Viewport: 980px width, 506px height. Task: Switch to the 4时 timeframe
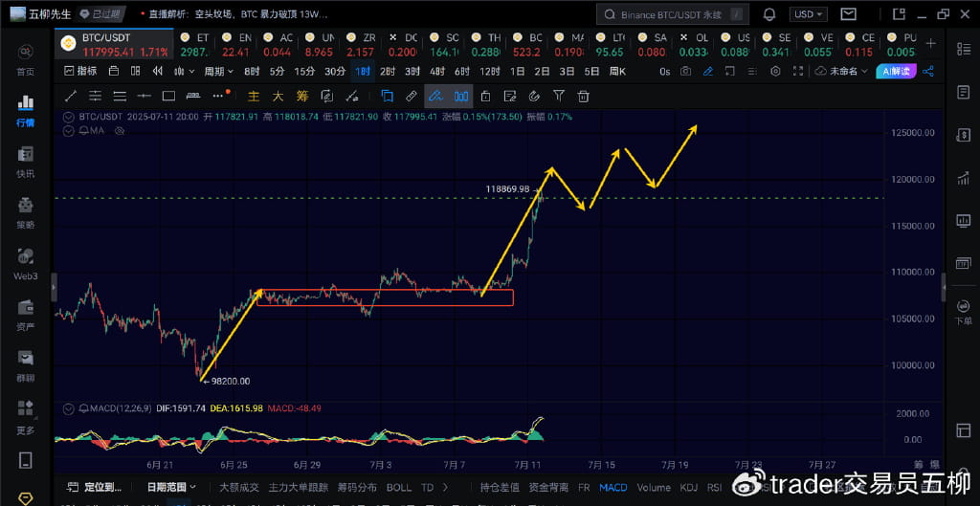point(437,71)
